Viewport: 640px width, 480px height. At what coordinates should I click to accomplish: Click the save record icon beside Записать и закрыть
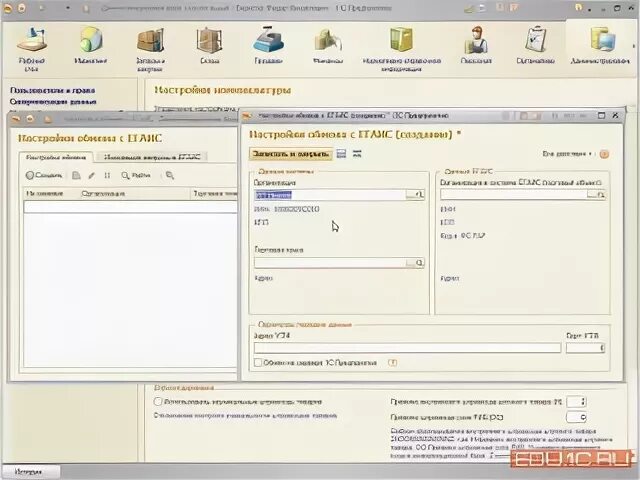(341, 154)
